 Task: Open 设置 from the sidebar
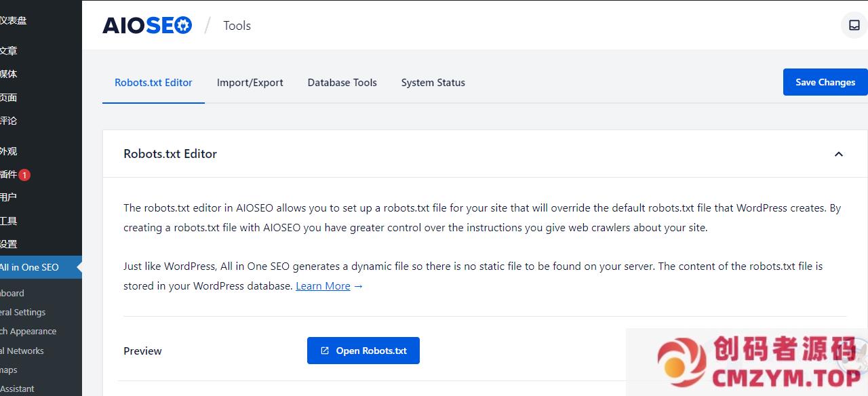click(9, 244)
